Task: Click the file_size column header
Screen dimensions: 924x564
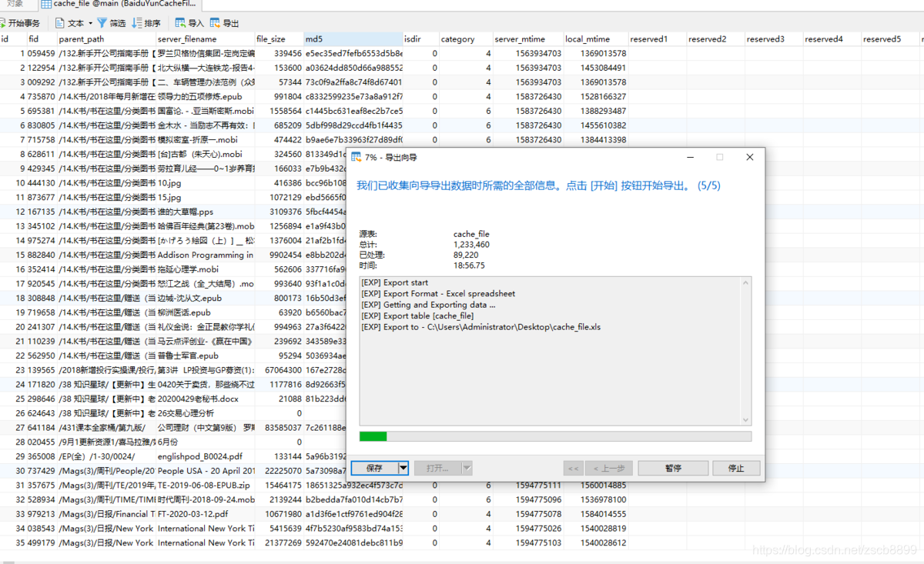Action: (x=278, y=38)
